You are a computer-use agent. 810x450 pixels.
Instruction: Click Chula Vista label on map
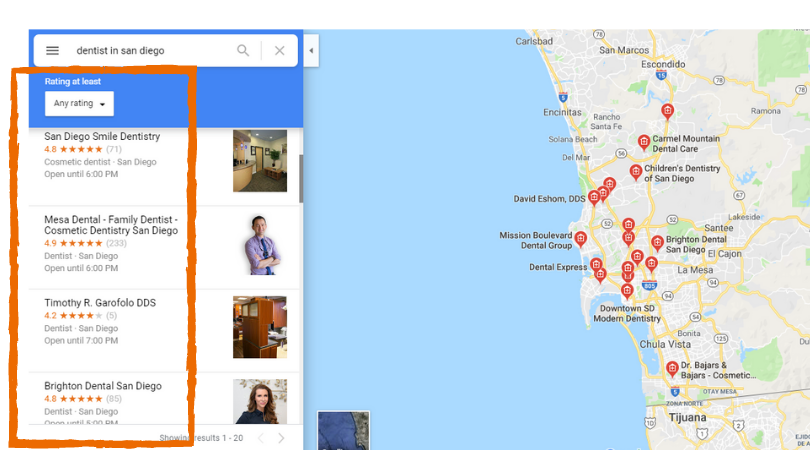(665, 344)
